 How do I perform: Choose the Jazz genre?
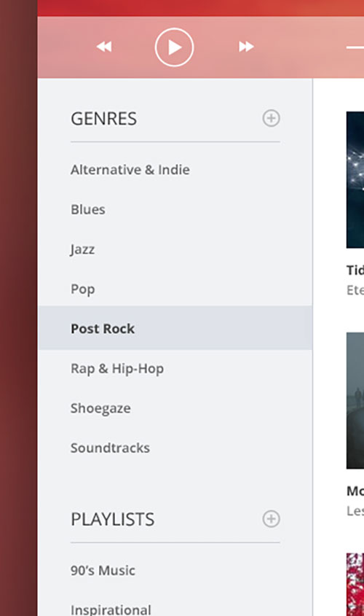[82, 249]
